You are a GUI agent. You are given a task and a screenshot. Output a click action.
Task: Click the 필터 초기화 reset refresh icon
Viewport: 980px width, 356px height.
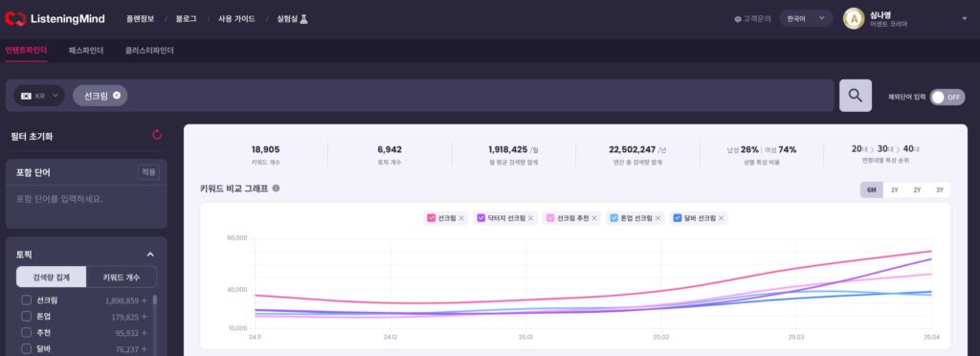point(157,135)
